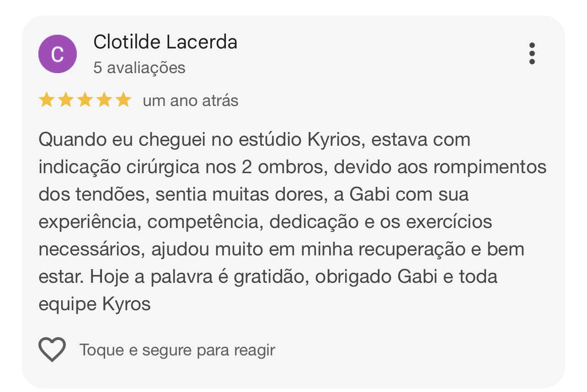Click the line starting "necessários, ajudou muito"
Image resolution: width=587 pixels, height=392 pixels.
(x=281, y=249)
